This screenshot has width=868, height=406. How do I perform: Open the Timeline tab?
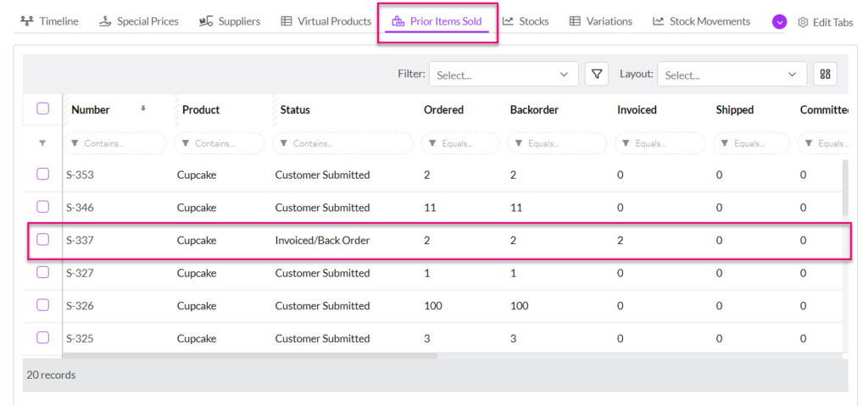click(48, 21)
